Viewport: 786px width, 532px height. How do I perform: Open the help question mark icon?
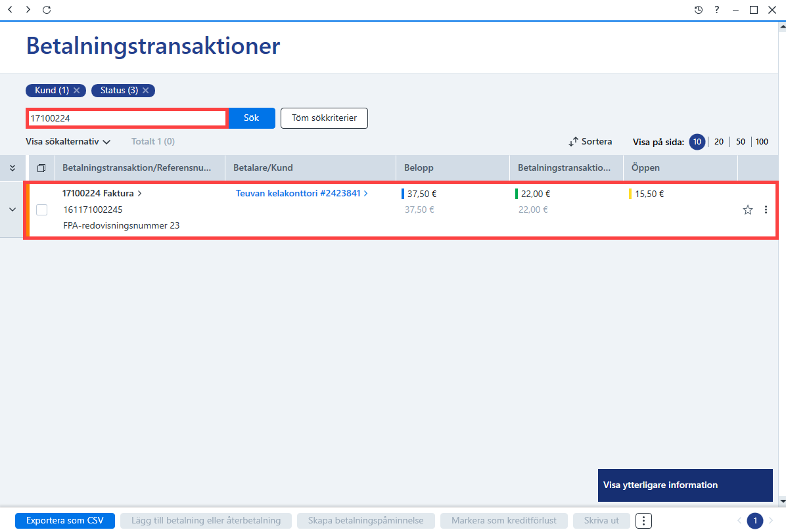click(x=717, y=9)
